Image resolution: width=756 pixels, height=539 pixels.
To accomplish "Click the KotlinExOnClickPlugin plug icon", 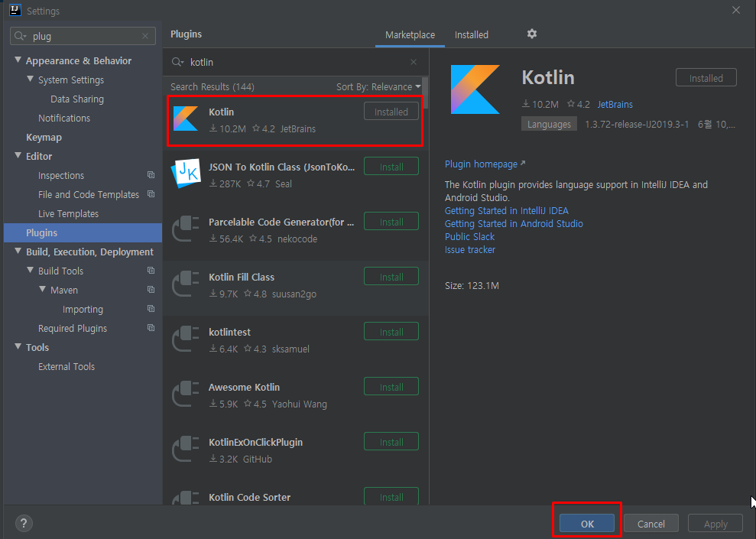I will [186, 449].
